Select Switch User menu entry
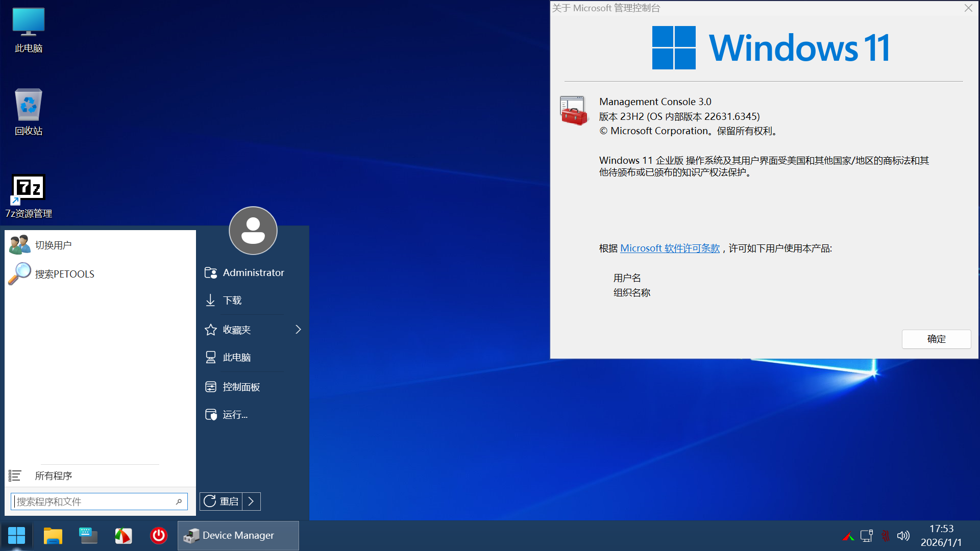 (53, 245)
